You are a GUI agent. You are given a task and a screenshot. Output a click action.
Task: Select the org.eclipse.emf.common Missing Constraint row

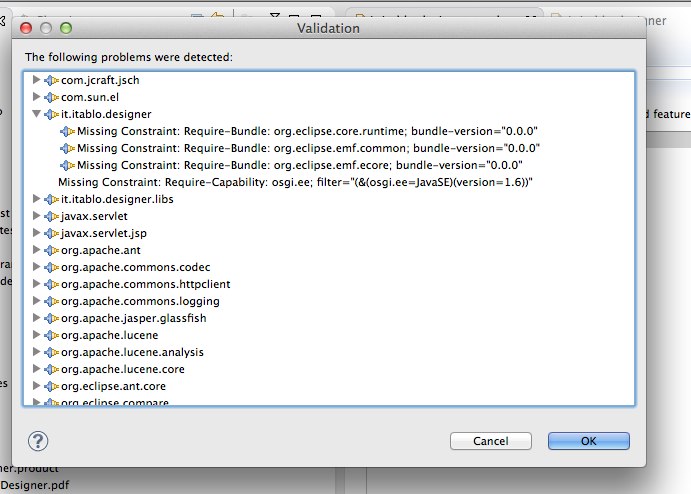[308, 148]
